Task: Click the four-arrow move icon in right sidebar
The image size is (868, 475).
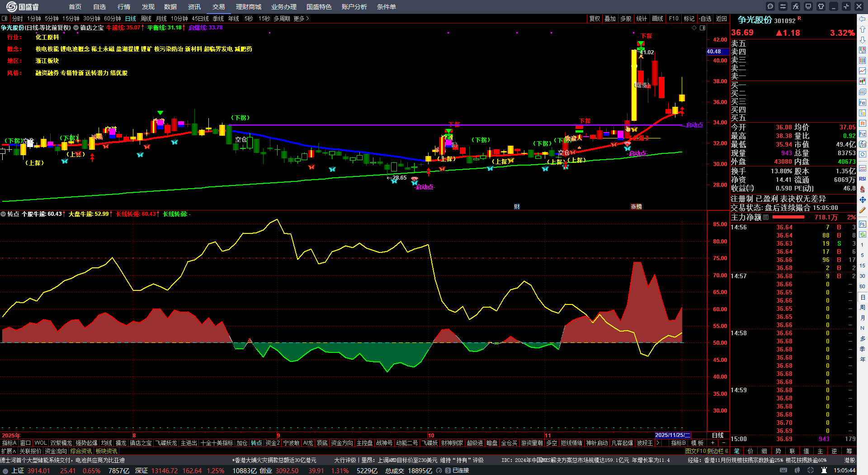Action: click(x=863, y=199)
